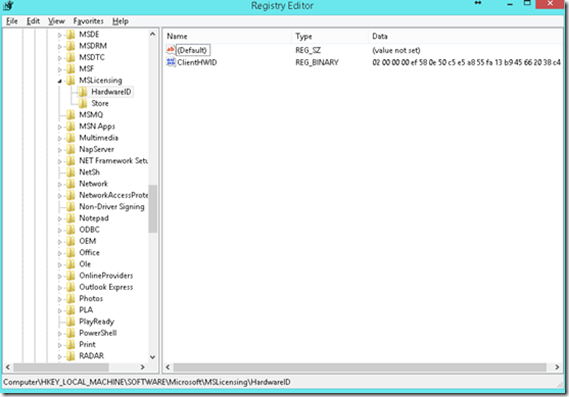Image resolution: width=569 pixels, height=397 pixels.
Task: Click the Notepad folder icon
Action: click(71, 218)
